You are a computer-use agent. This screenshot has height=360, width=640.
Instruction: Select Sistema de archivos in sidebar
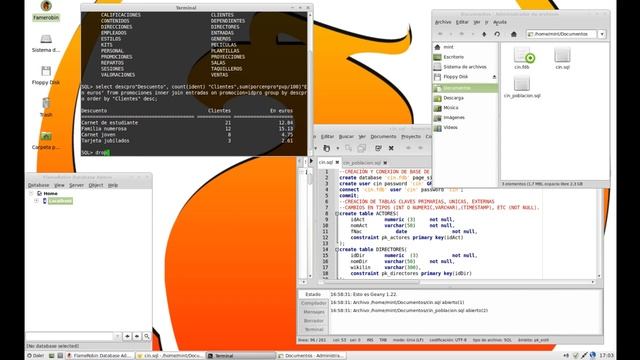tap(465, 67)
